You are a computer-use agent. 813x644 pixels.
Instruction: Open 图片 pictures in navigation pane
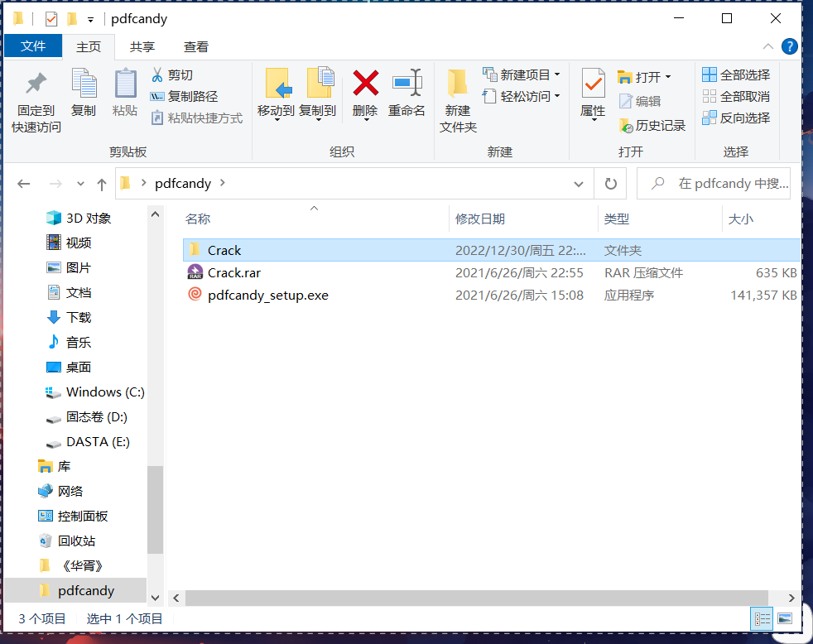pos(69,267)
